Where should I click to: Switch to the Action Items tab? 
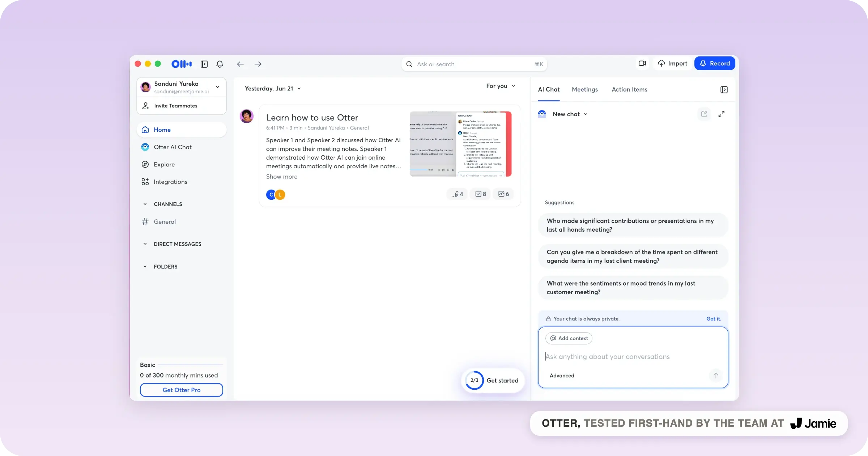pos(629,89)
